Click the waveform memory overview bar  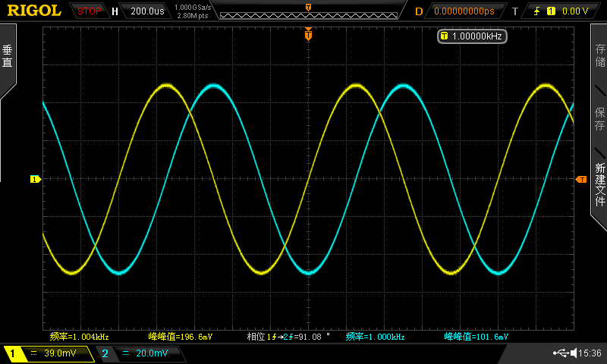point(309,15)
